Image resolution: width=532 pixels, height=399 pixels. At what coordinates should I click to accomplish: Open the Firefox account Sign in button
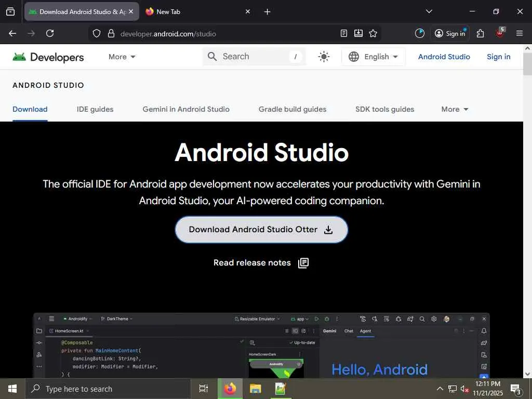(x=450, y=33)
